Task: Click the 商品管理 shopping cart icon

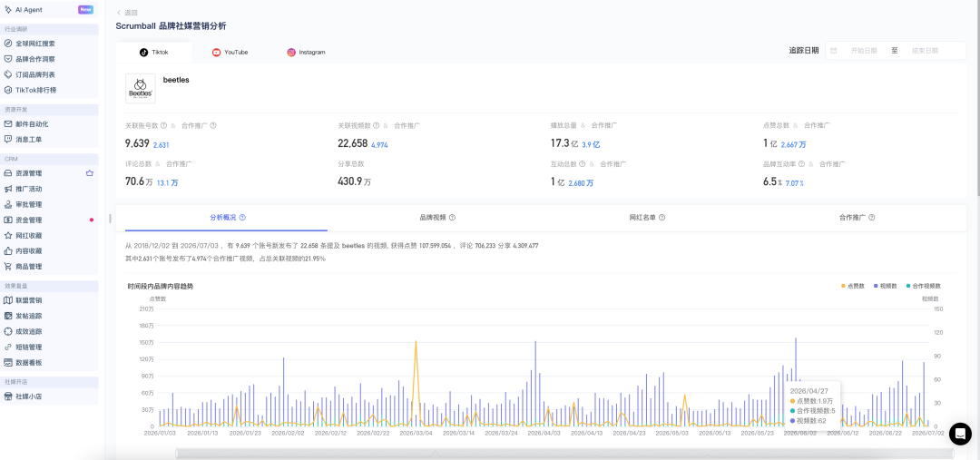Action: point(8,266)
